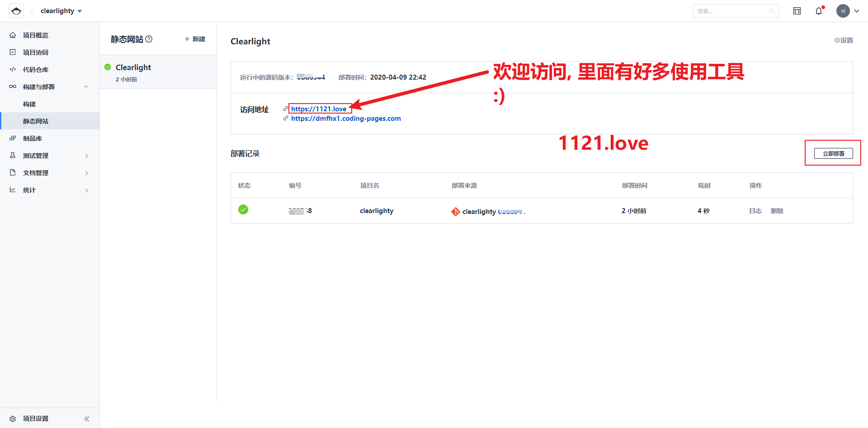The height and width of the screenshot is (428, 868).
Task: Click the 文档管理 file icon
Action: 13,172
